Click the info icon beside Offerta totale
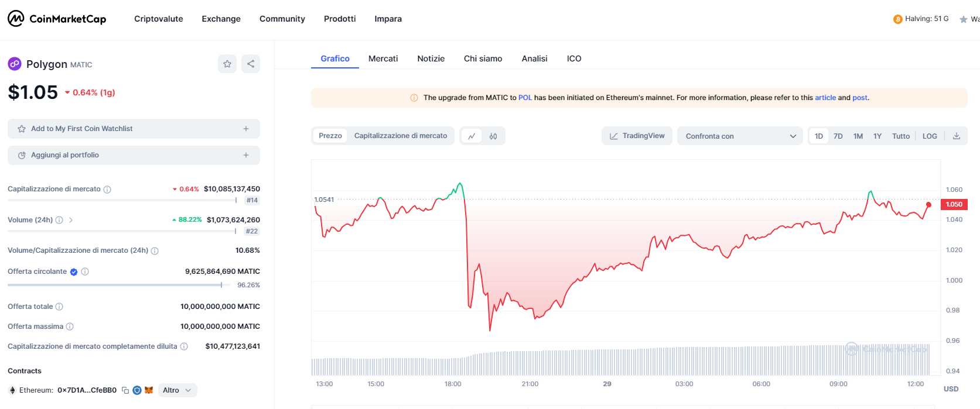The height and width of the screenshot is (409, 980). click(x=59, y=307)
